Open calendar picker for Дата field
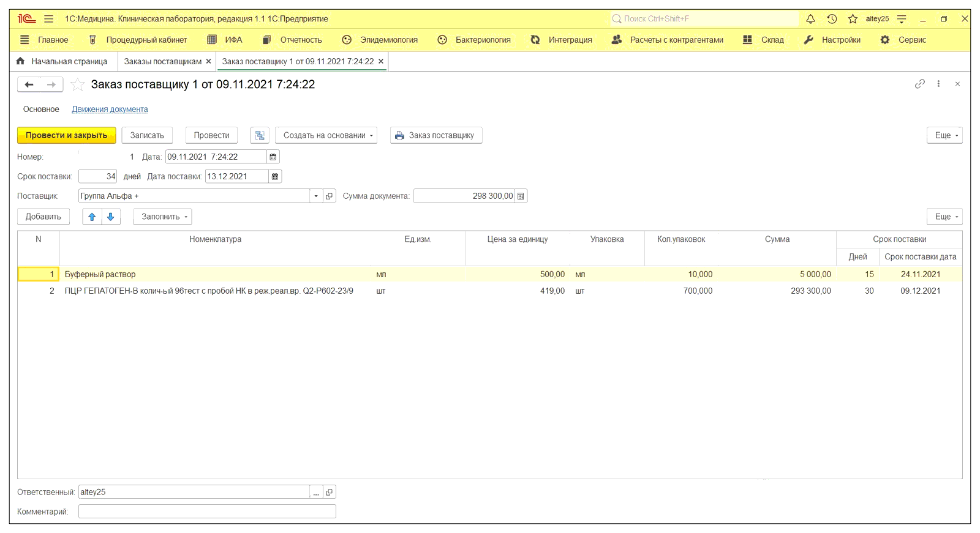 [x=273, y=157]
